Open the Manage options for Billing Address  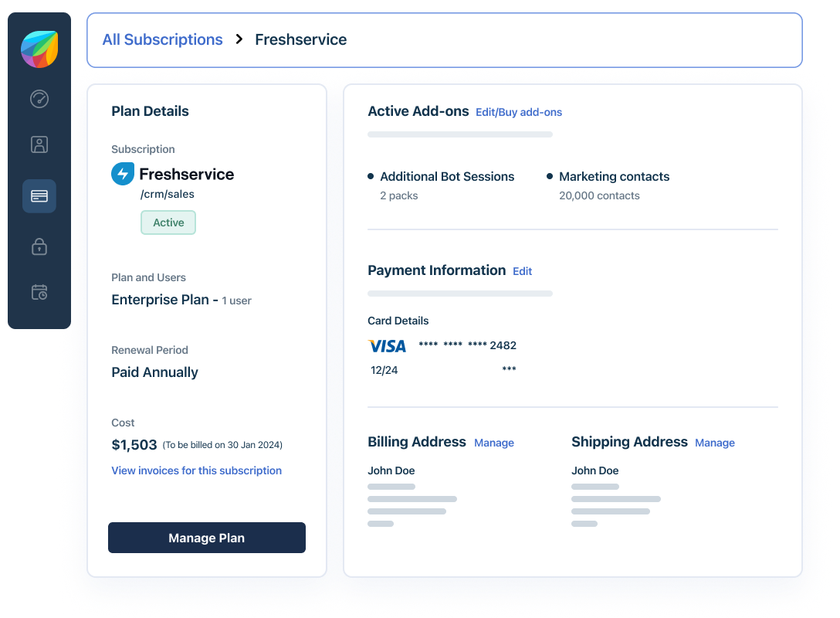[x=494, y=443]
